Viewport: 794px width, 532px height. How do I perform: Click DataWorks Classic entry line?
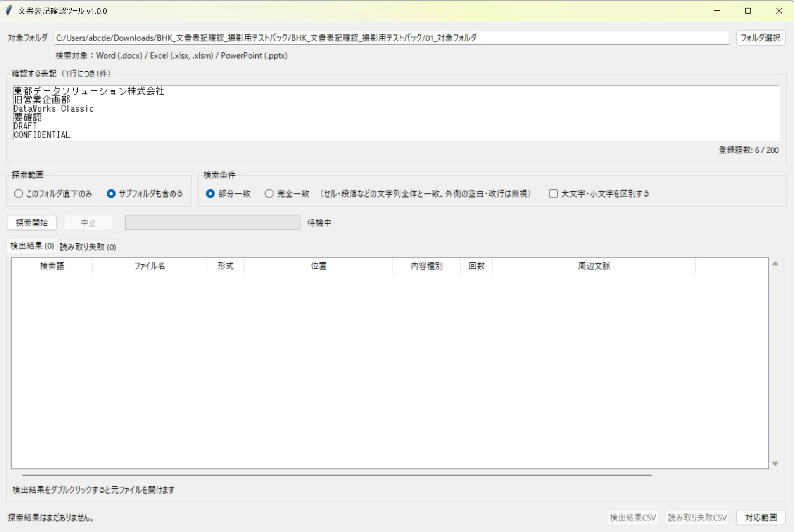click(54, 109)
